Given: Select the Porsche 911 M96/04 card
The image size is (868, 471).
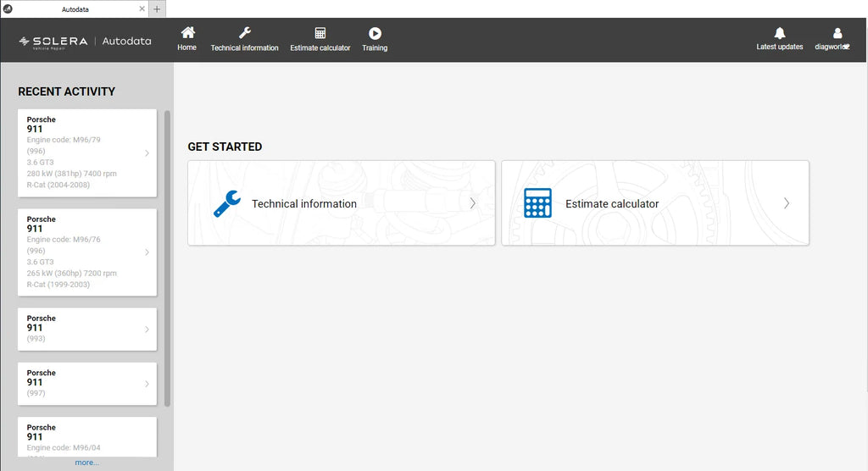Looking at the screenshot, I should tap(87, 437).
